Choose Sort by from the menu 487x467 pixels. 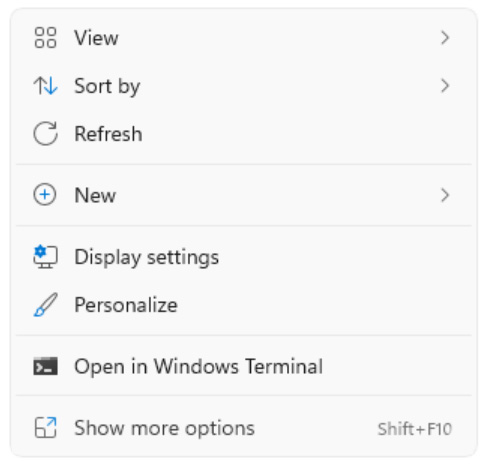pos(244,86)
